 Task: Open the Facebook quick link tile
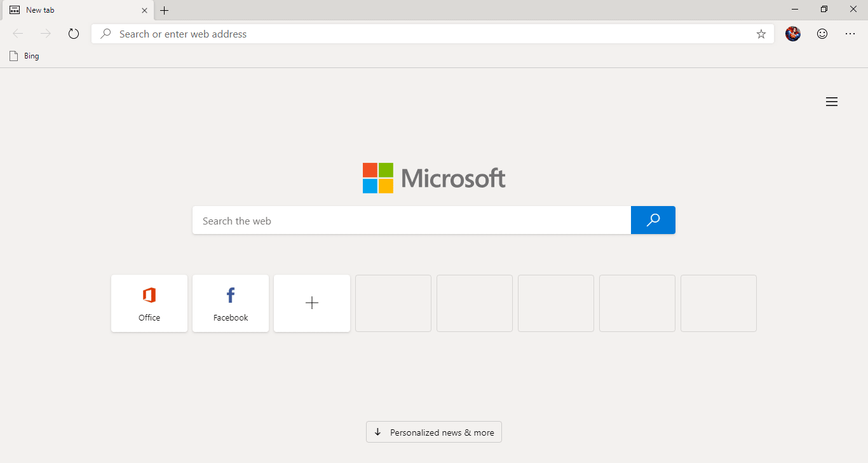231,303
